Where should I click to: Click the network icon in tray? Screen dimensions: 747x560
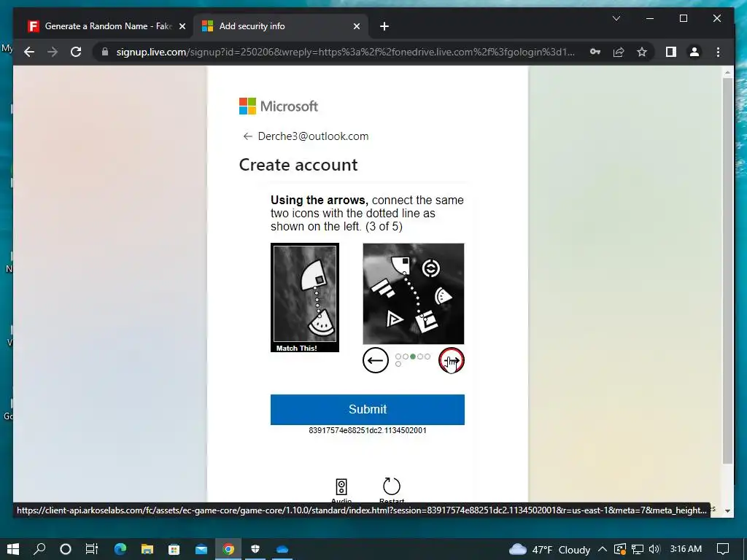[638, 550]
